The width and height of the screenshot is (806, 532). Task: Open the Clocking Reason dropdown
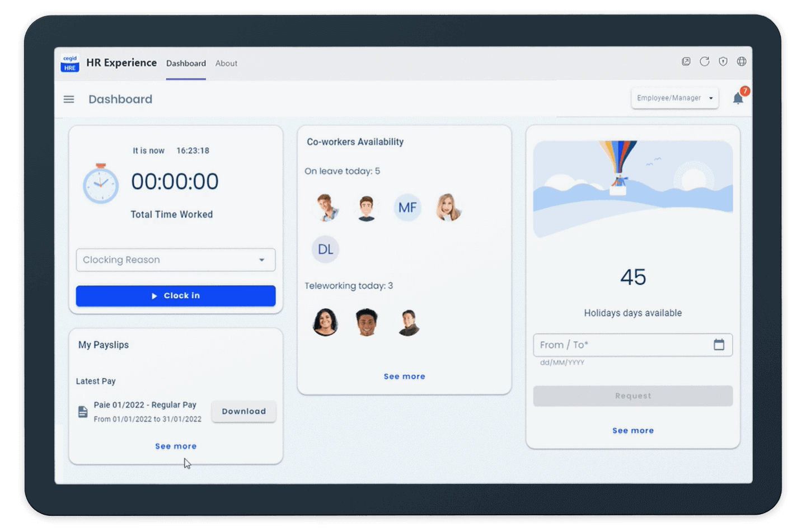pos(175,260)
